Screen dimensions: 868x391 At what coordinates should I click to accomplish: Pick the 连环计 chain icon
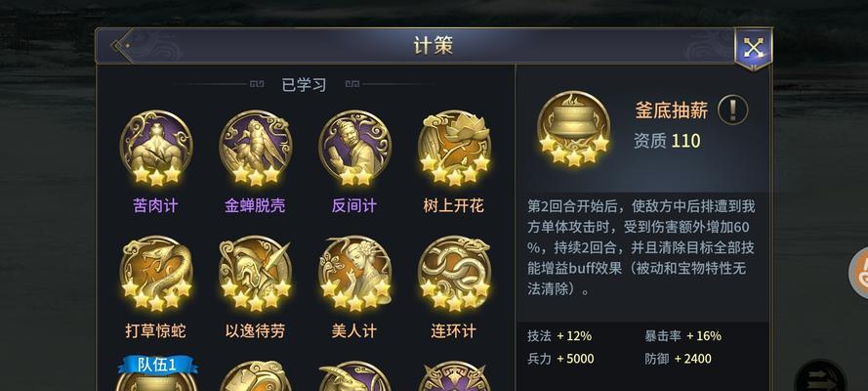click(454, 273)
